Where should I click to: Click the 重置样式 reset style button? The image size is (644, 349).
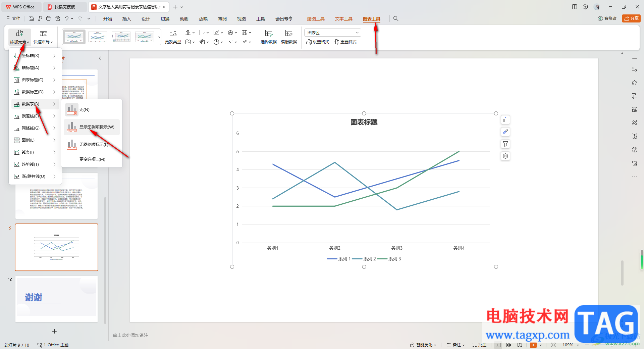[x=345, y=42]
